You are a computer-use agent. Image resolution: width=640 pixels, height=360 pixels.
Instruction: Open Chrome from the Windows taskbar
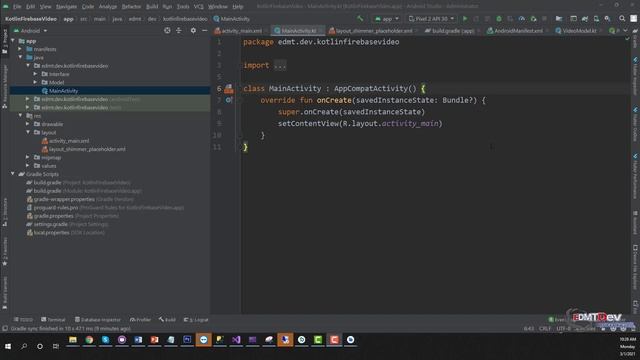click(x=89, y=340)
